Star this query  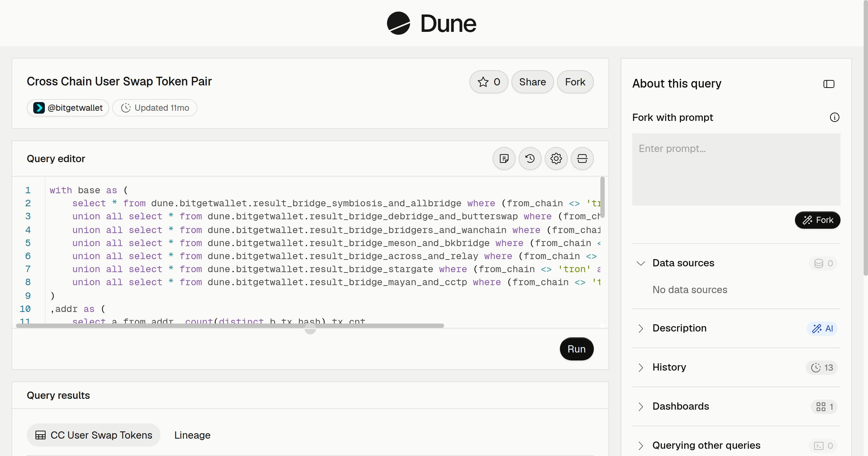489,82
